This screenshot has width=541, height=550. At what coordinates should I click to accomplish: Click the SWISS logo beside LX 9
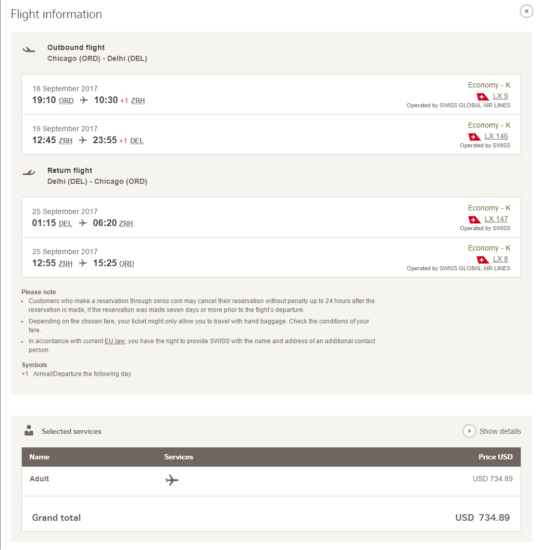point(483,96)
